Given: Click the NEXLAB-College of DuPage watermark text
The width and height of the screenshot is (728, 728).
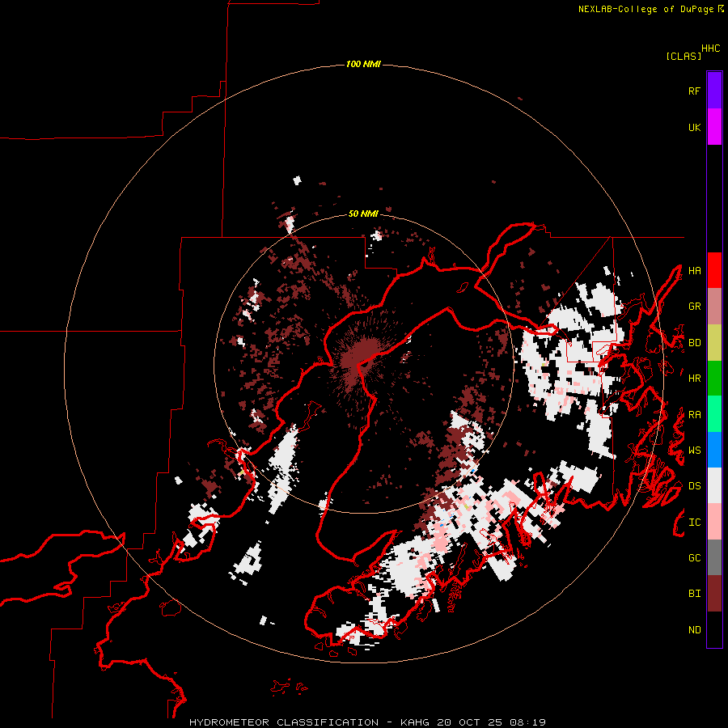Looking at the screenshot, I should point(645,9).
